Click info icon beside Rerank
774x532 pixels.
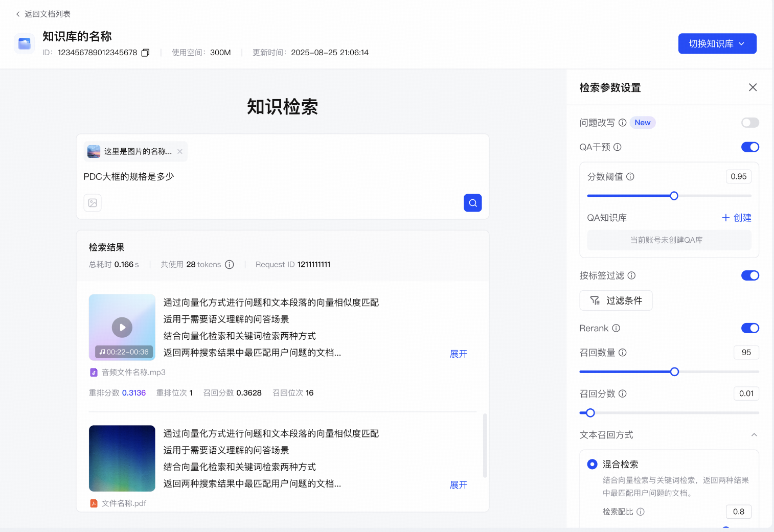[616, 328]
